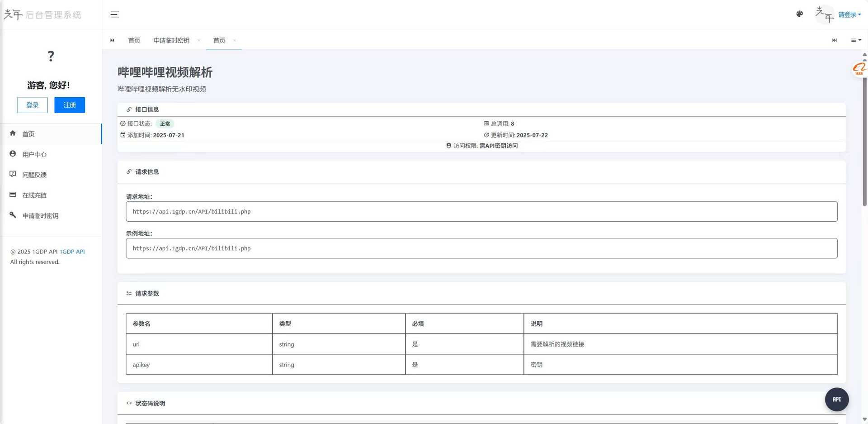
Task: Click the floating API round button
Action: (x=836, y=400)
